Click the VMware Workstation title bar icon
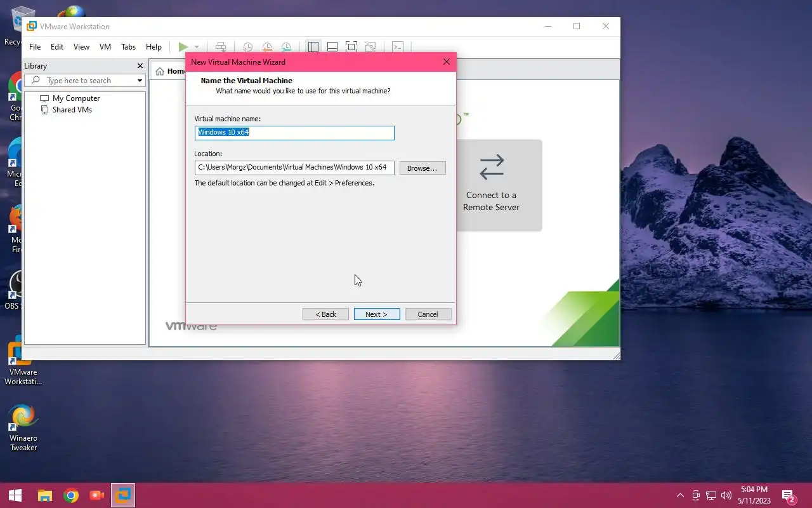The height and width of the screenshot is (508, 812). tap(32, 27)
